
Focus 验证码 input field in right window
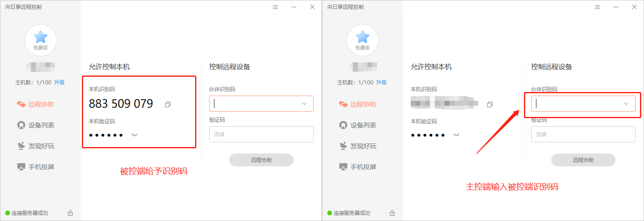(x=583, y=134)
